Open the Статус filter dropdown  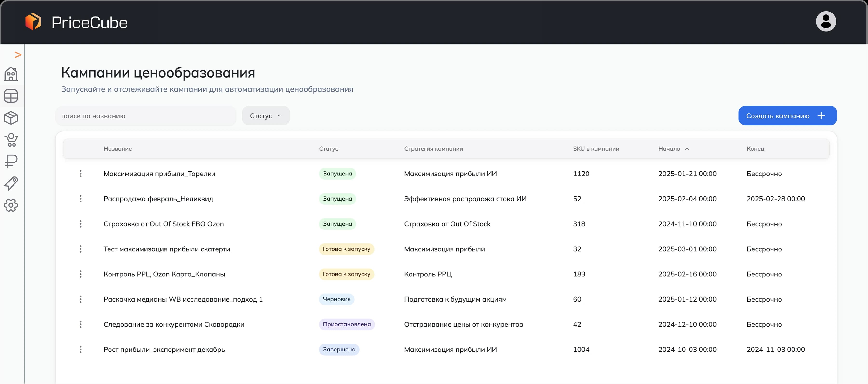pos(266,116)
